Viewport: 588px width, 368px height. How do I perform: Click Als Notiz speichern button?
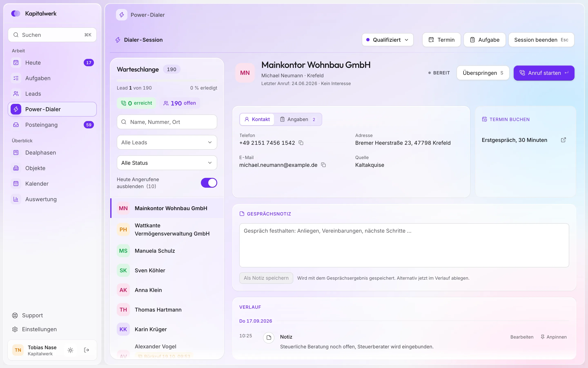[x=266, y=278]
